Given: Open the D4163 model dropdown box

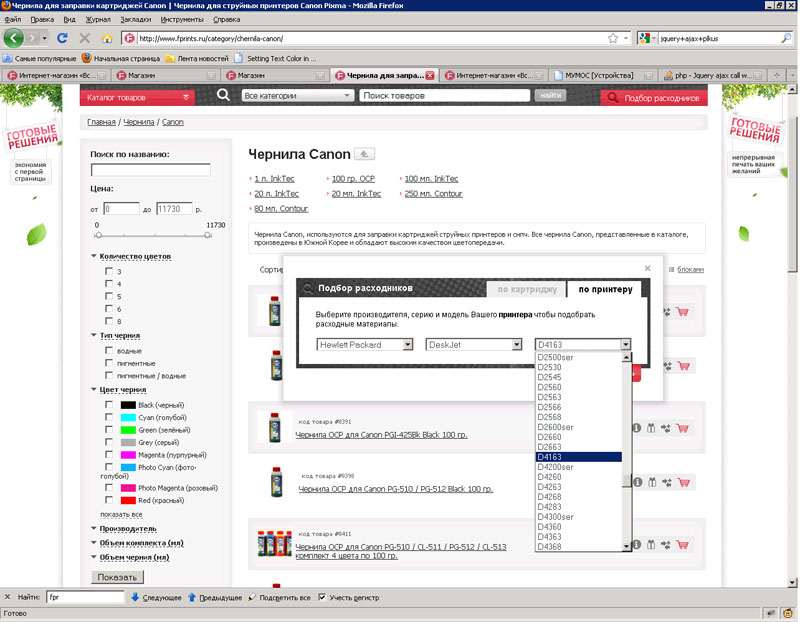Looking at the screenshot, I should tap(583, 344).
